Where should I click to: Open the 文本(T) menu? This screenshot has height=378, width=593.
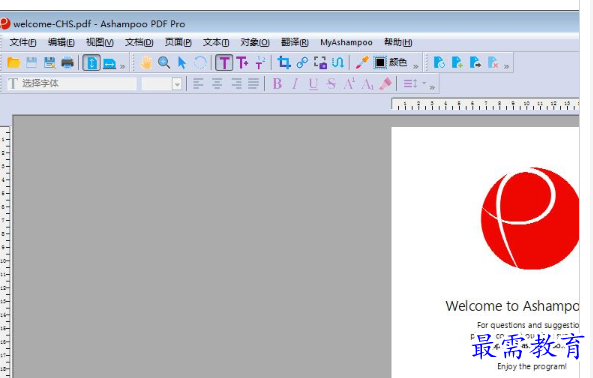216,42
